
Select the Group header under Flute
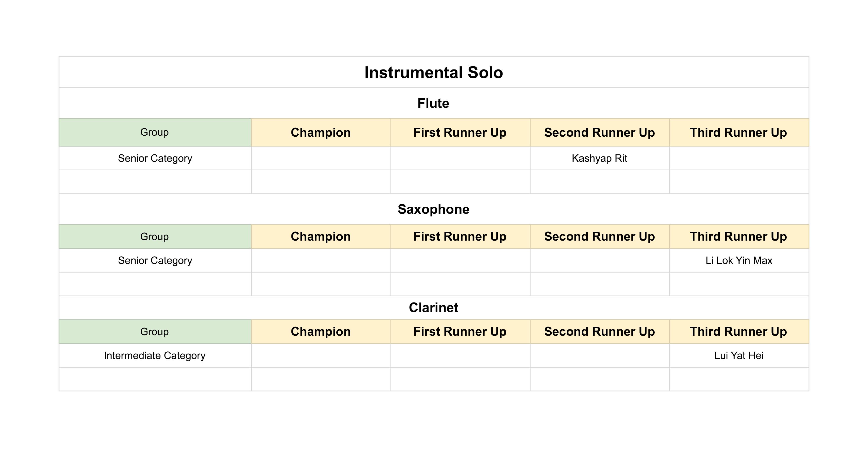[155, 133]
